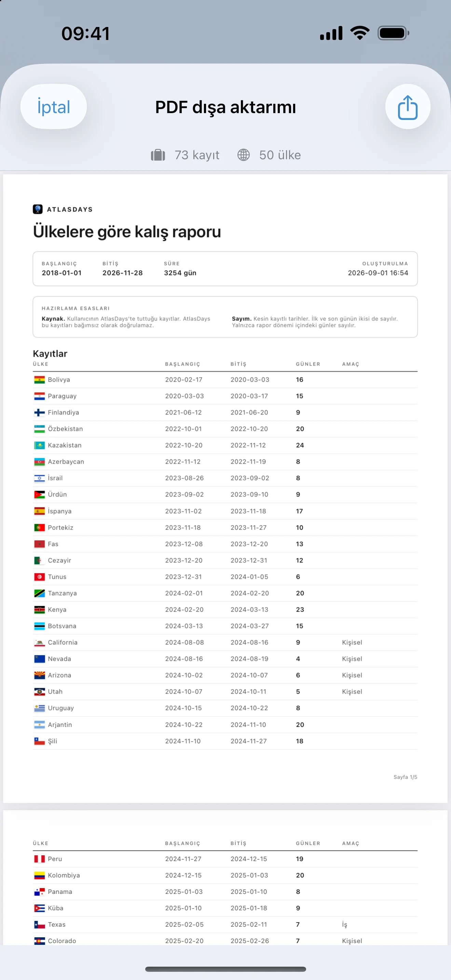Click the Azerbaycan flag icon
Image resolution: width=451 pixels, height=980 pixels.
click(40, 461)
